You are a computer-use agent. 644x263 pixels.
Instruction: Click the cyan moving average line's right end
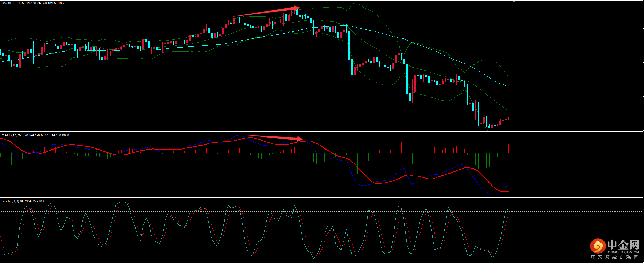coord(508,86)
